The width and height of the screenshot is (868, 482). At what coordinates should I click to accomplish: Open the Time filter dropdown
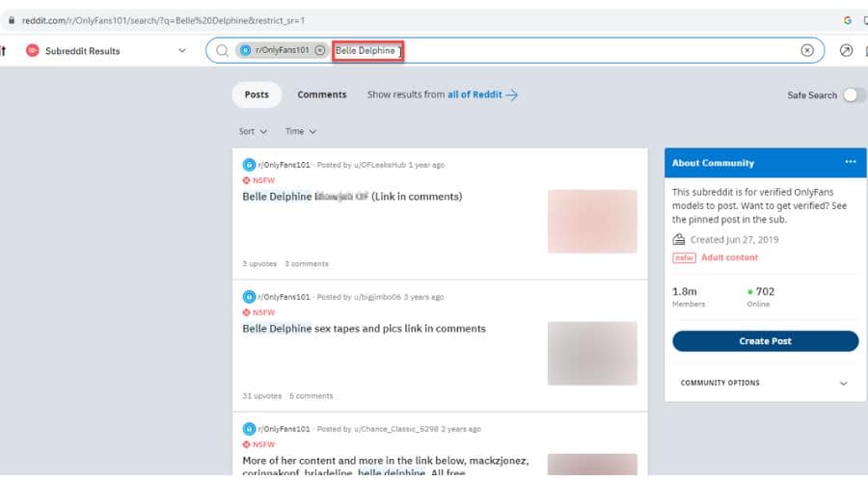pyautogui.click(x=301, y=131)
